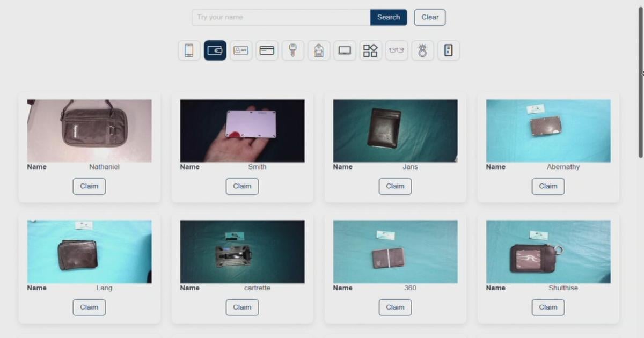The width and height of the screenshot is (644, 338).
Task: Choose the credit card category icon
Action: click(267, 50)
